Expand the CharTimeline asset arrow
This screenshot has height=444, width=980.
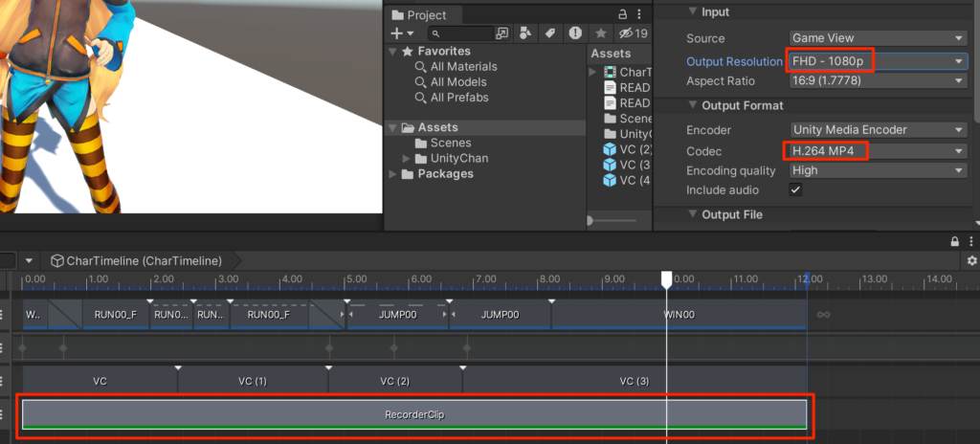593,73
